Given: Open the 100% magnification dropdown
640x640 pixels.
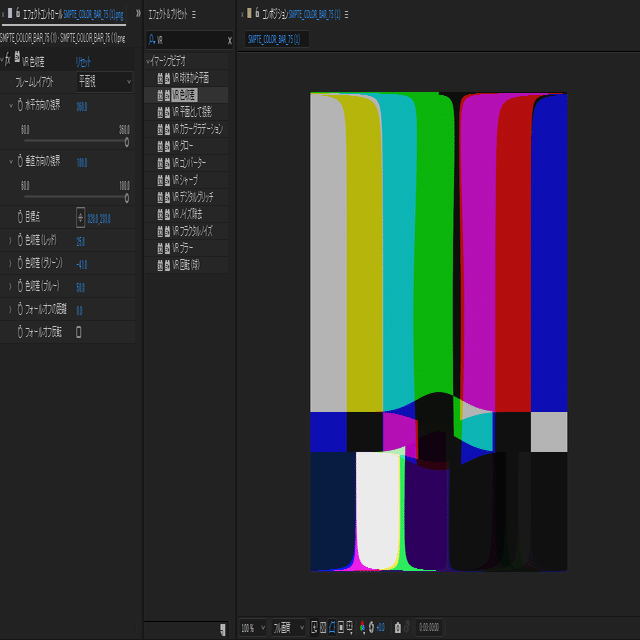Looking at the screenshot, I should [253, 628].
